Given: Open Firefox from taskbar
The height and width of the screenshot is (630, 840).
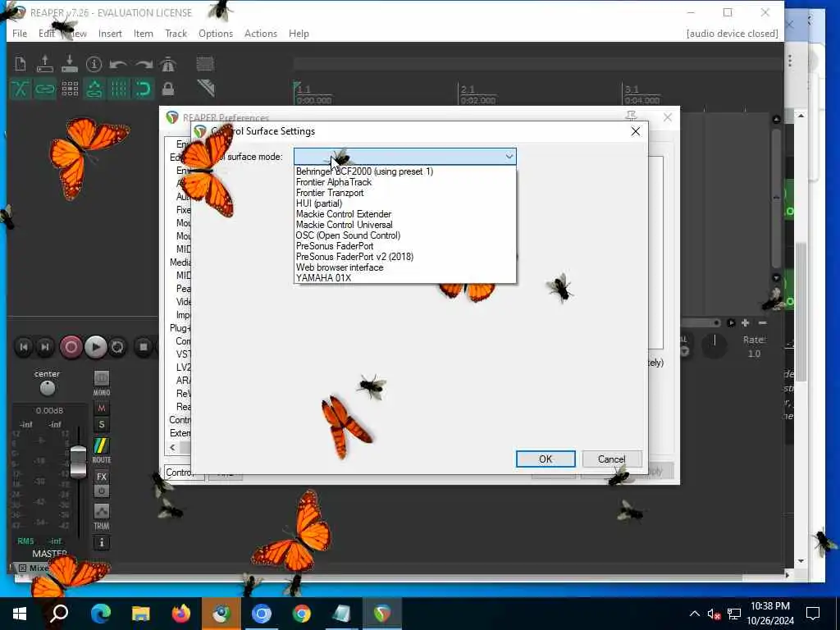Looking at the screenshot, I should [181, 614].
